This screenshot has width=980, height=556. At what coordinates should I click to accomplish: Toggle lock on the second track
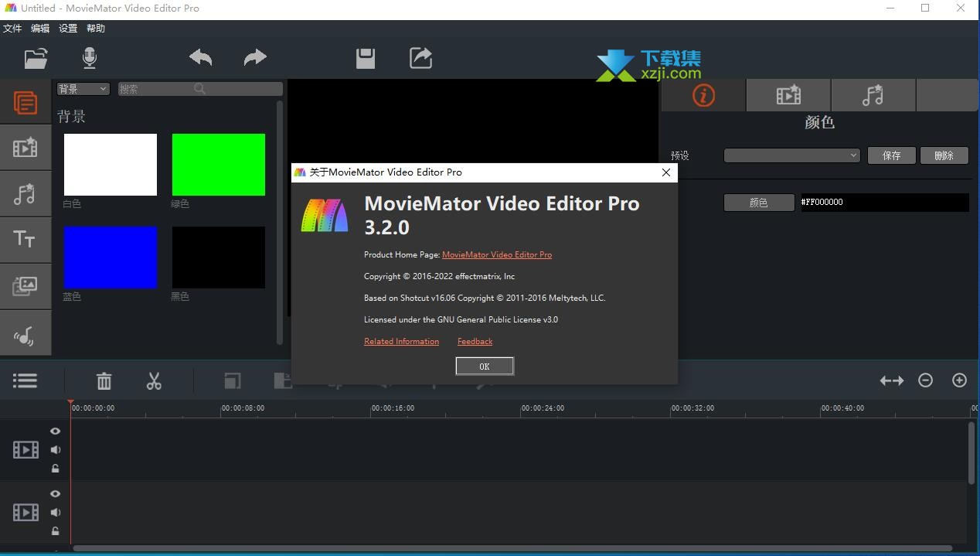[55, 531]
